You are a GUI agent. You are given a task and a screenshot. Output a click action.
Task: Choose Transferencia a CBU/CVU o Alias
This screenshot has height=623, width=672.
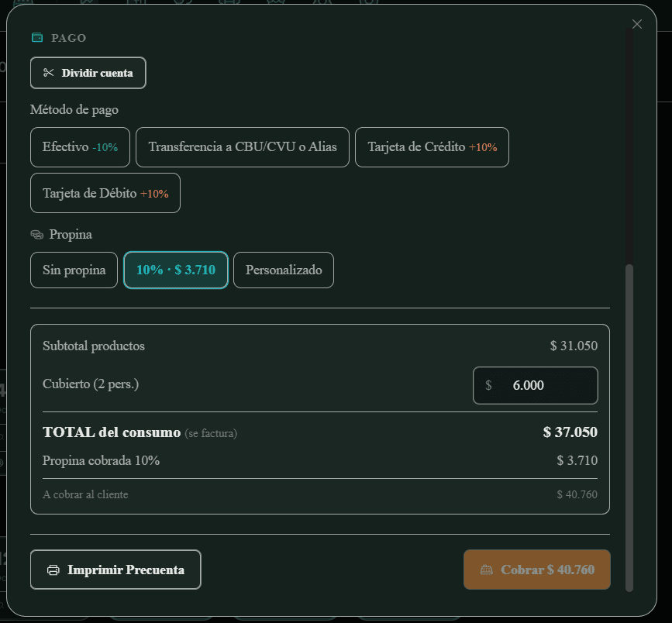pyautogui.click(x=243, y=147)
